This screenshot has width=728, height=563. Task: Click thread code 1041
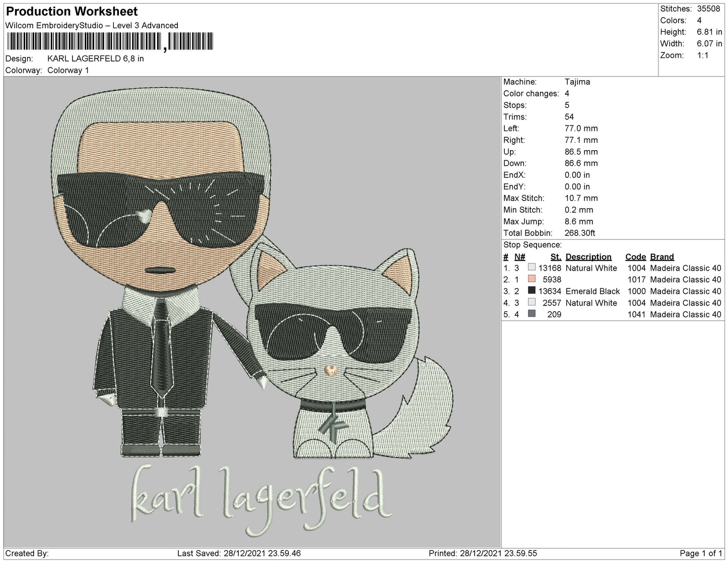(636, 315)
